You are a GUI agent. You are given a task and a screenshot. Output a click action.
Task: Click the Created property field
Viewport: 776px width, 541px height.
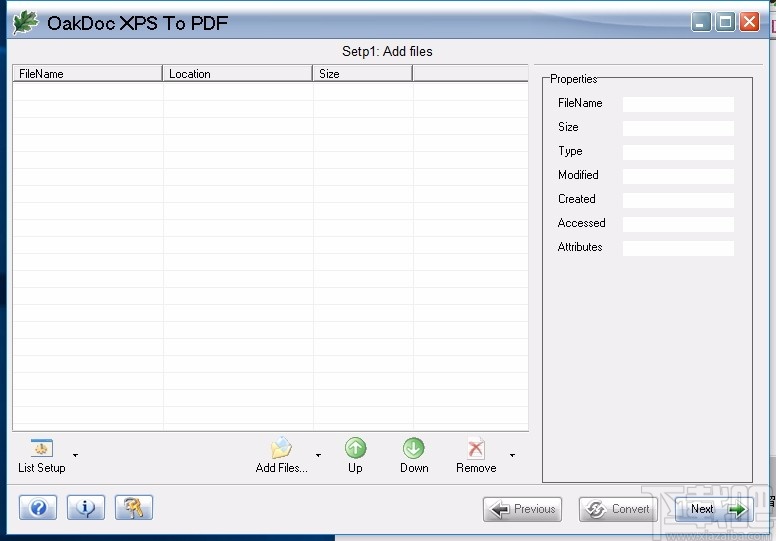[678, 200]
